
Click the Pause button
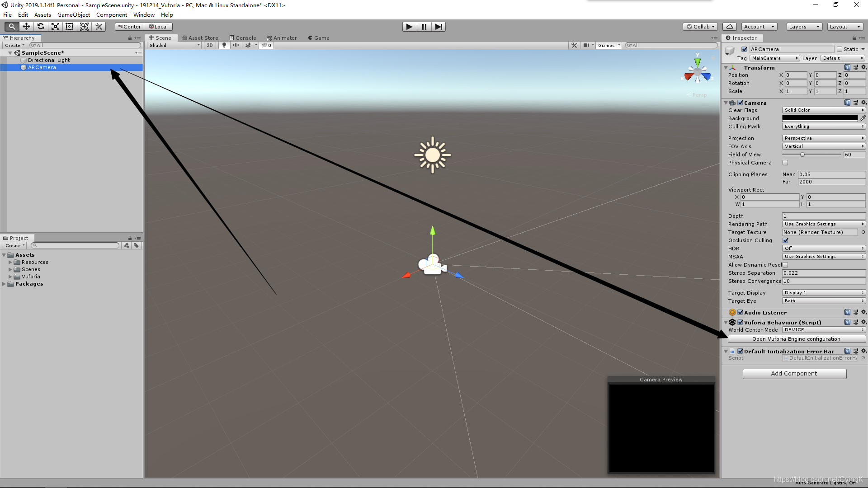(424, 27)
